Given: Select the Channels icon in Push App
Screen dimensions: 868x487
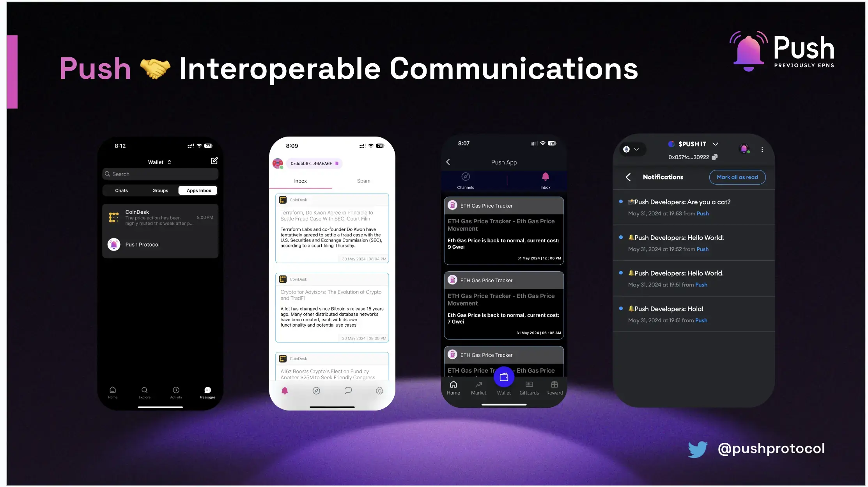Looking at the screenshot, I should click(x=466, y=177).
